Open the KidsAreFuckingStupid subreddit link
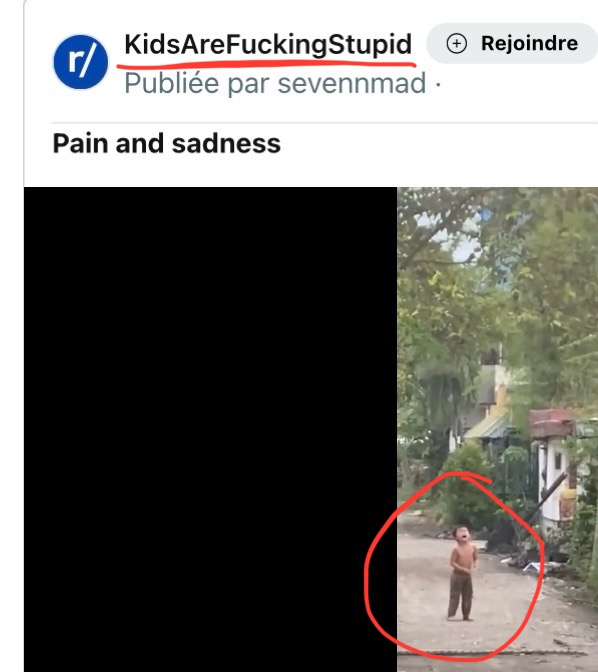598x672 pixels. pos(268,44)
